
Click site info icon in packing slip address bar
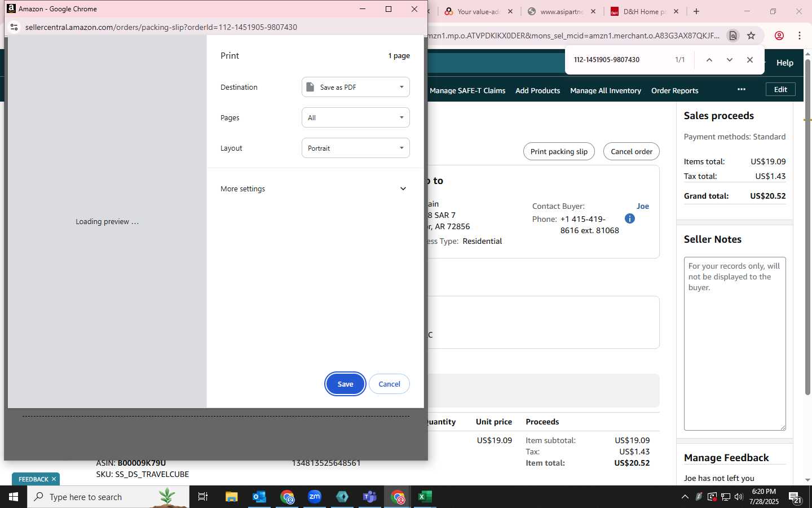tap(14, 27)
